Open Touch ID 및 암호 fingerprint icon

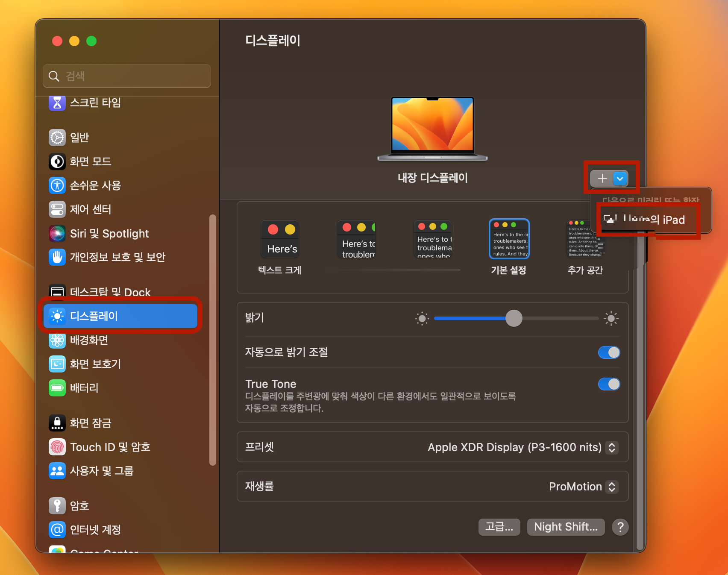click(57, 447)
